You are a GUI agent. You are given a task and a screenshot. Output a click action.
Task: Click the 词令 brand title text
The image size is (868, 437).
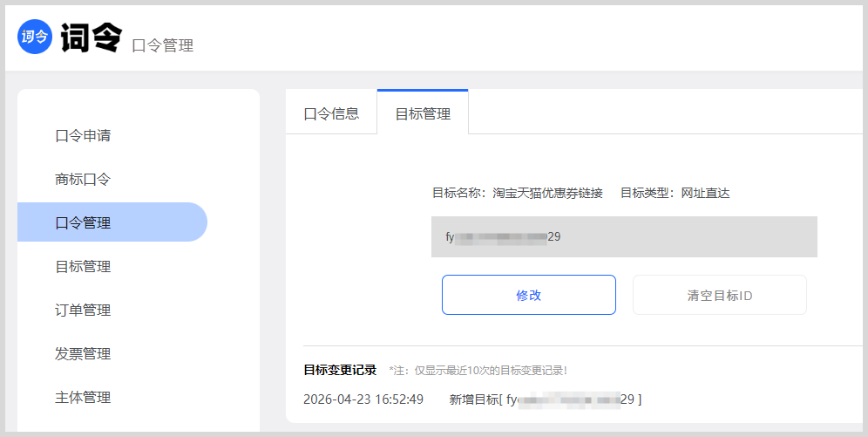pyautogui.click(x=92, y=38)
